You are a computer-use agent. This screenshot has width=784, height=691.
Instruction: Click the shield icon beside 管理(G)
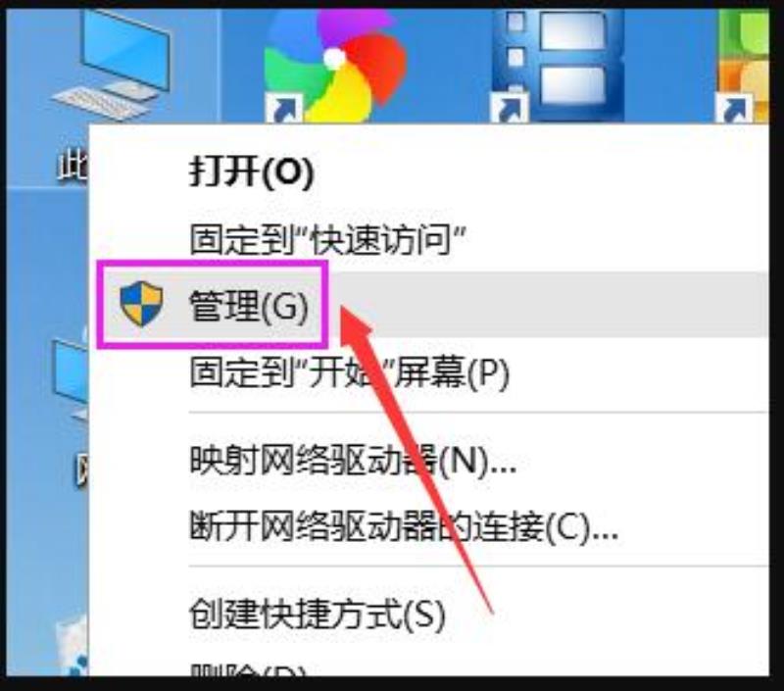point(141,304)
